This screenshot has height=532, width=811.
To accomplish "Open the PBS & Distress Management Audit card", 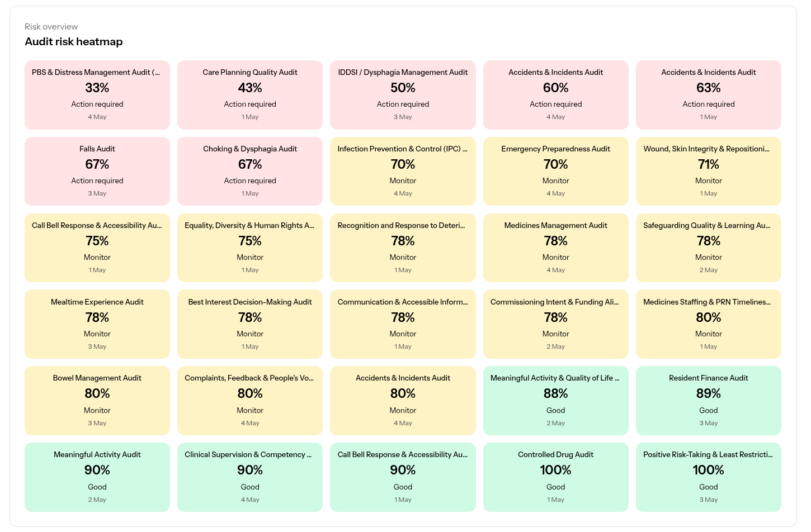I will [97, 95].
